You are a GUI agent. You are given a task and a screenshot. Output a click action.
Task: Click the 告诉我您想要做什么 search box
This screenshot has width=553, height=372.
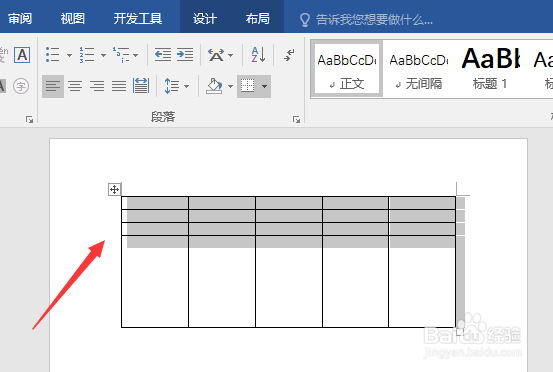(367, 20)
